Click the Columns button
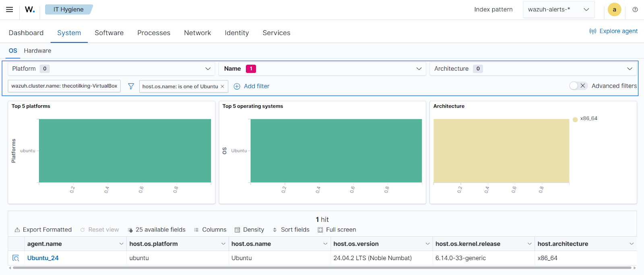 [210, 230]
